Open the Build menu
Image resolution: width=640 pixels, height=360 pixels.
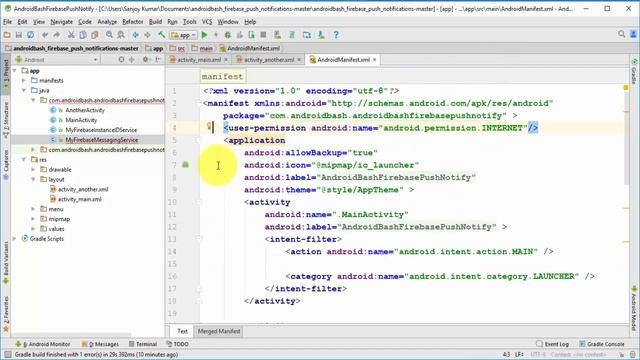(155, 22)
